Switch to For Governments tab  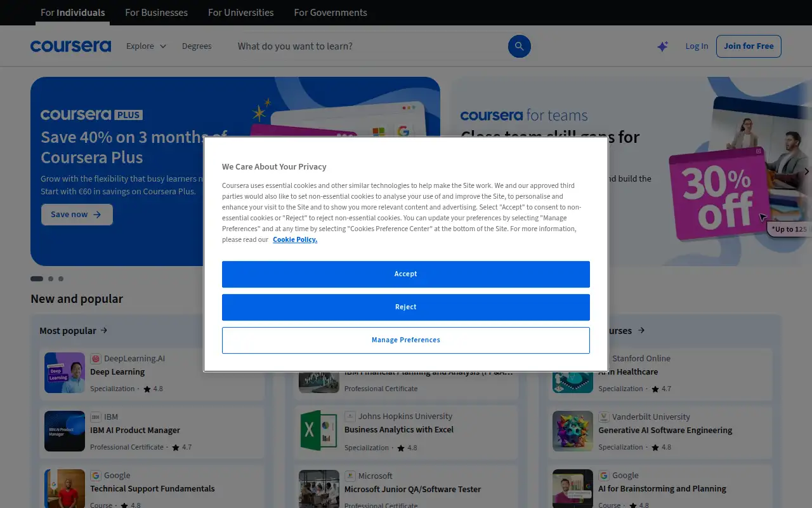pos(331,13)
